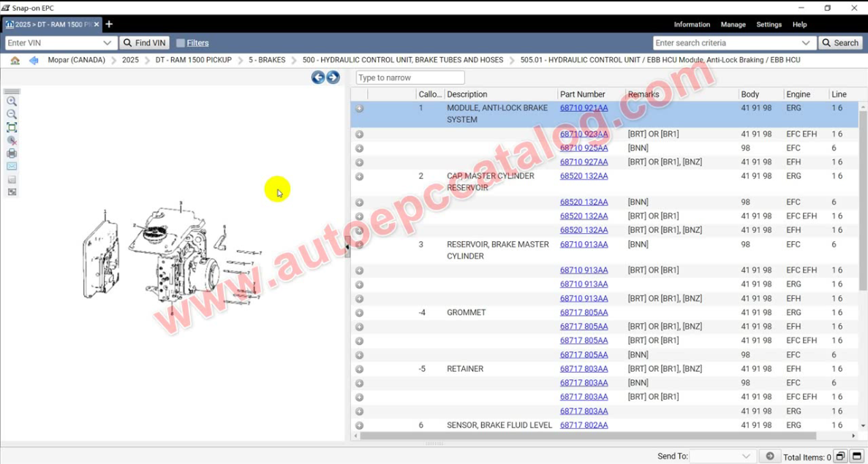Collapse the diagram panel using splitter arrow
The image size is (868, 464).
tap(347, 247)
